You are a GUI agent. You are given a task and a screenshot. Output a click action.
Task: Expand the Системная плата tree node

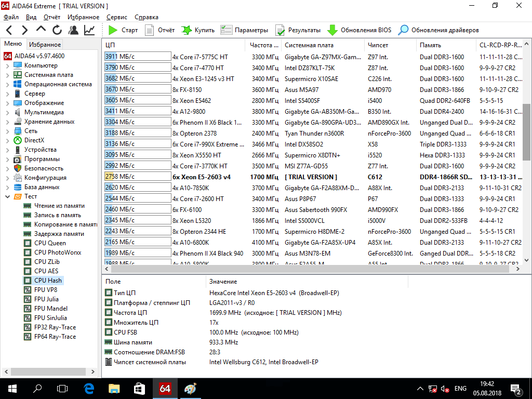[x=7, y=75]
